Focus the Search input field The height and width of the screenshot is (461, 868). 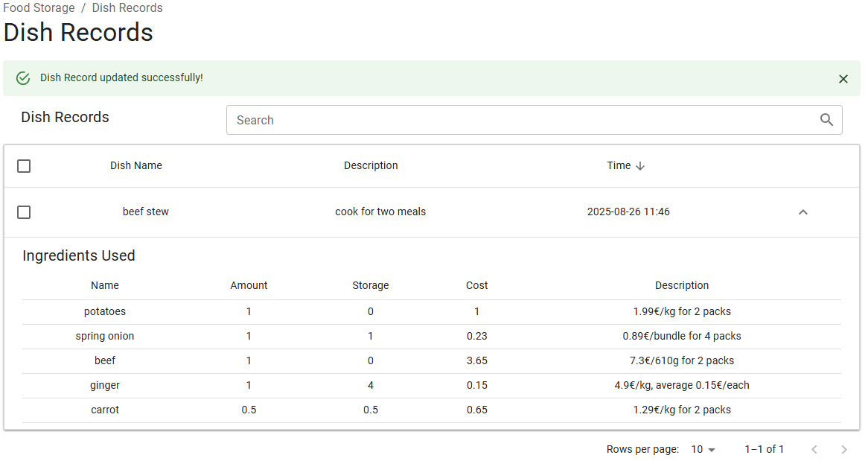[x=521, y=120]
